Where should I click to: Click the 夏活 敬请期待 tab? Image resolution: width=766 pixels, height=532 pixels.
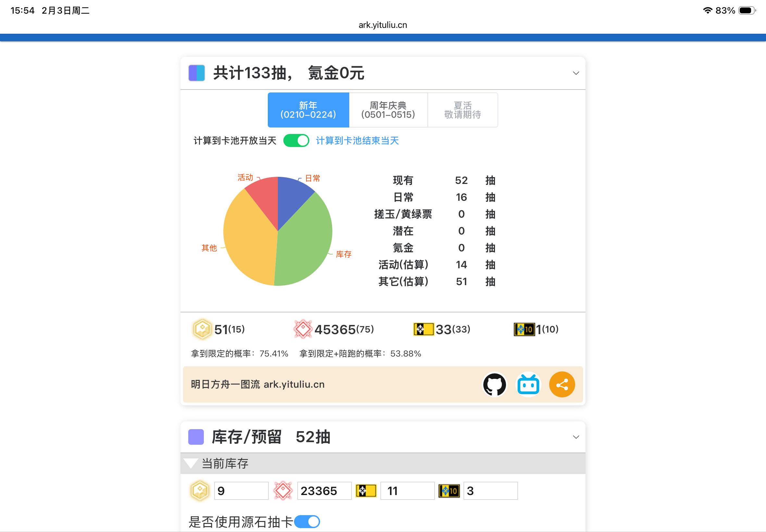point(463,110)
